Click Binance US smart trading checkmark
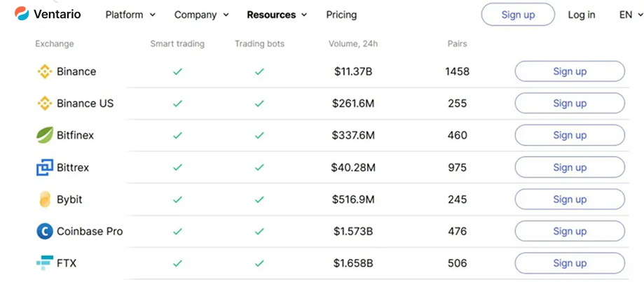This screenshot has width=644, height=282. click(177, 104)
